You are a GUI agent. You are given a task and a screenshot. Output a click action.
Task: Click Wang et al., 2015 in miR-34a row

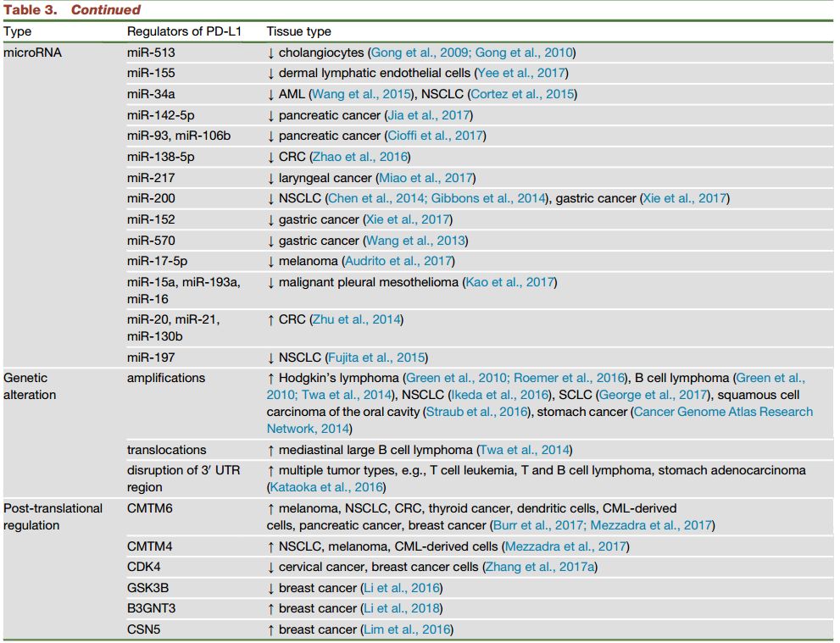coord(361,94)
